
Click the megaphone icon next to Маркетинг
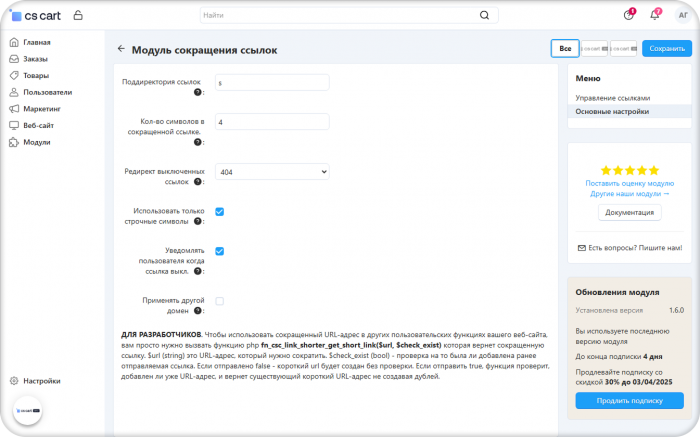(x=14, y=108)
